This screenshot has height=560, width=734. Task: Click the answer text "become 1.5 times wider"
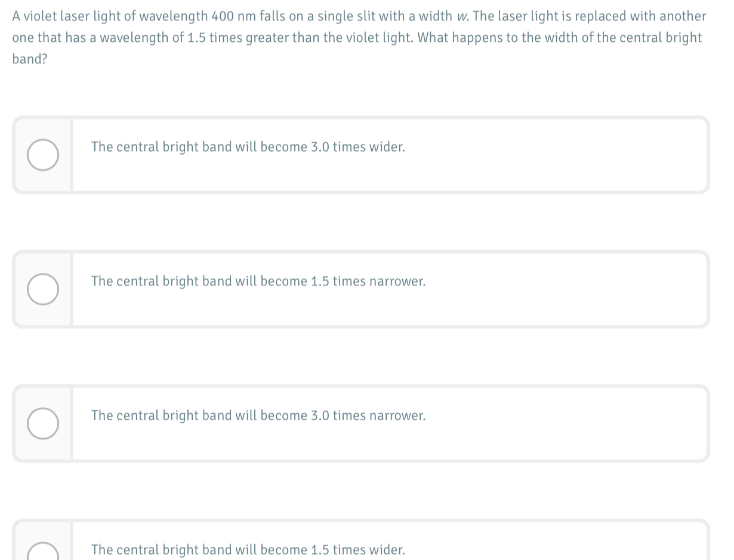click(332, 550)
